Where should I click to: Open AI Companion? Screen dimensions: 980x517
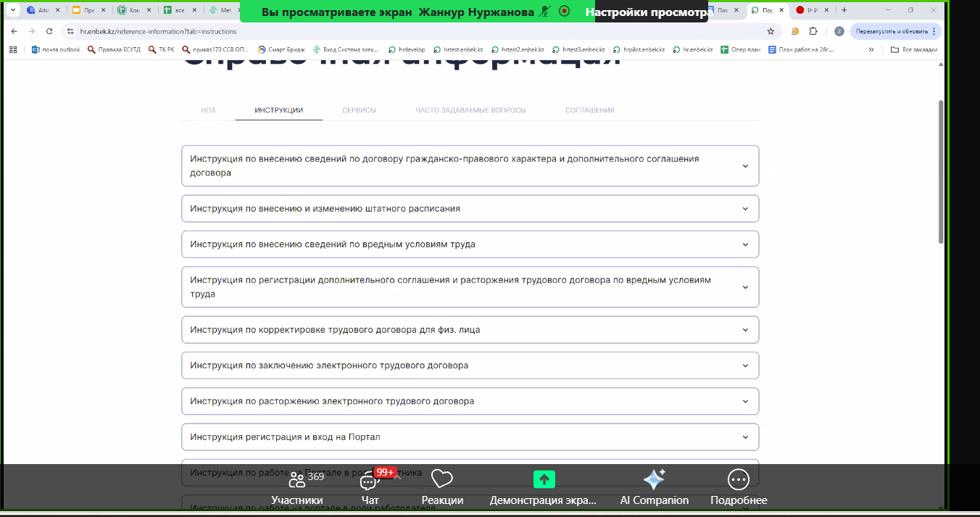(x=655, y=487)
